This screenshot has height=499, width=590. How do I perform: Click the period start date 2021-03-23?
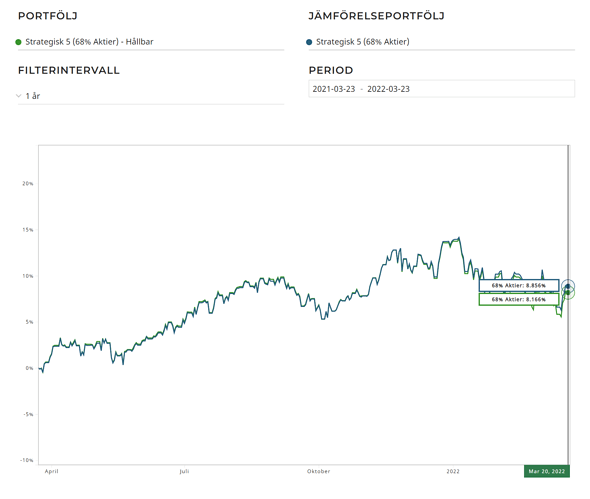click(x=333, y=89)
